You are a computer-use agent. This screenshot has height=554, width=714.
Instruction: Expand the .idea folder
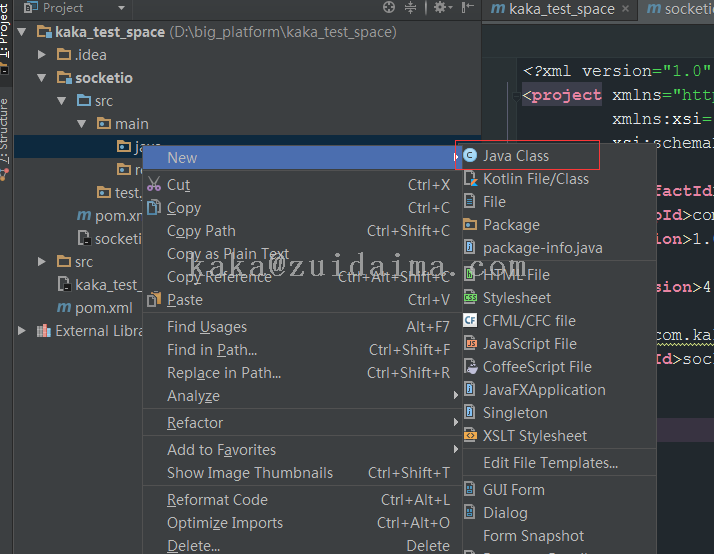click(41, 55)
